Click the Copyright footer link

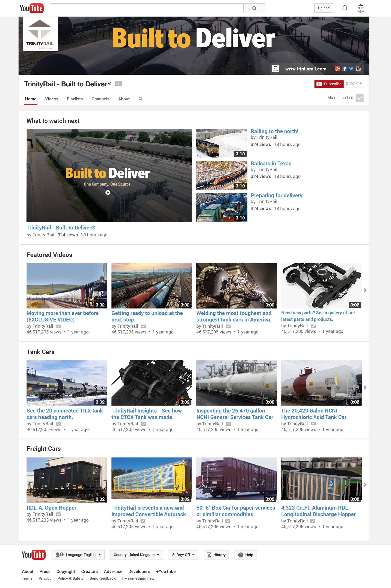(66, 571)
